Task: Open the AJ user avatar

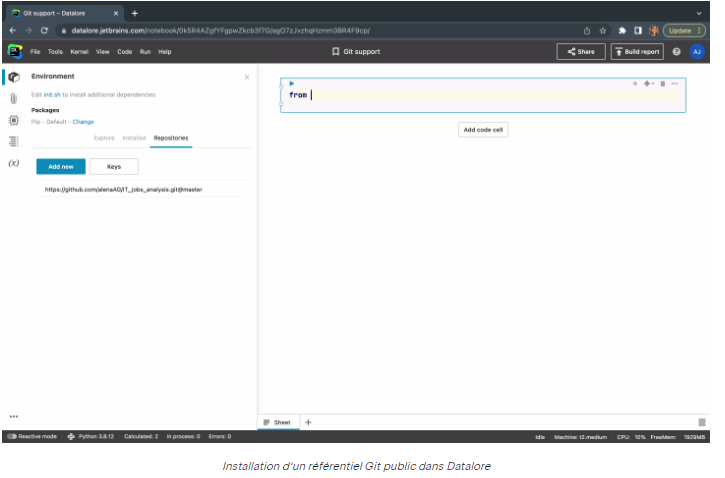Action: (x=697, y=51)
